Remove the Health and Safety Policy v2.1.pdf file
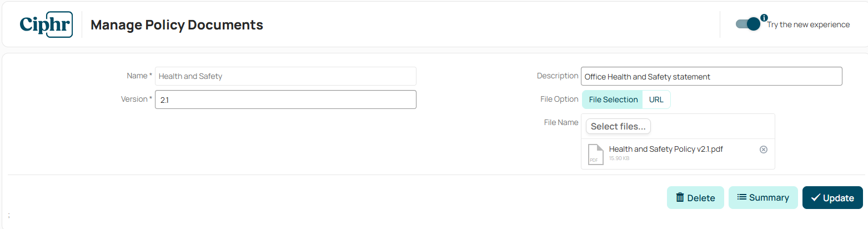The height and width of the screenshot is (229, 868). click(764, 150)
